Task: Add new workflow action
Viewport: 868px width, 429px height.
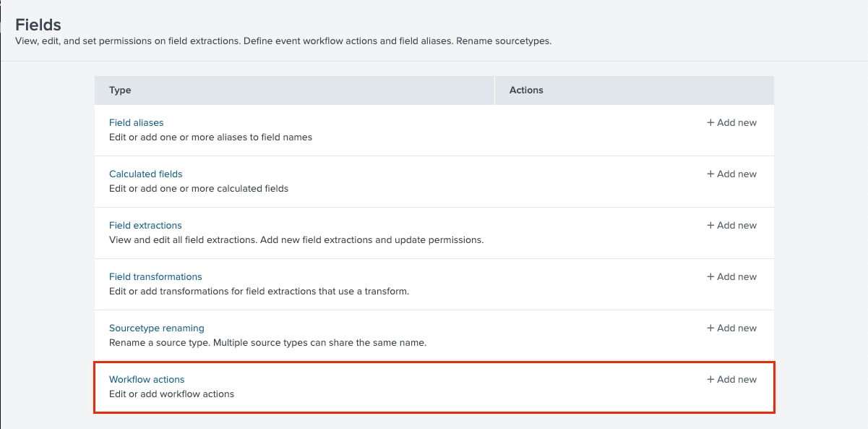Action: coord(731,379)
